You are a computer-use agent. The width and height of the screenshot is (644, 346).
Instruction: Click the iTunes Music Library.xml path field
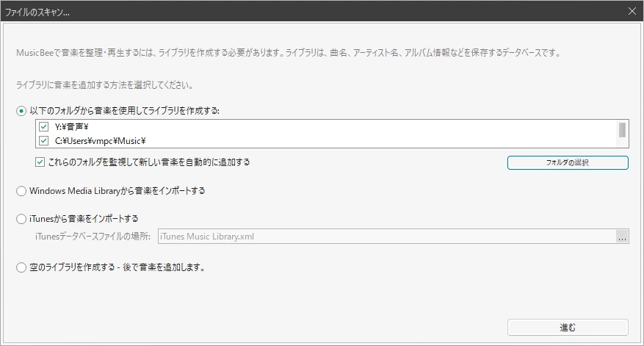[x=386, y=237]
